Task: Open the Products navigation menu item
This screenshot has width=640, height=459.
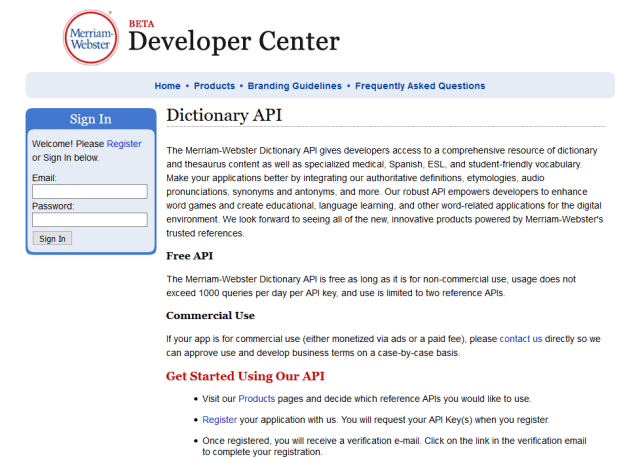Action: coord(214,86)
